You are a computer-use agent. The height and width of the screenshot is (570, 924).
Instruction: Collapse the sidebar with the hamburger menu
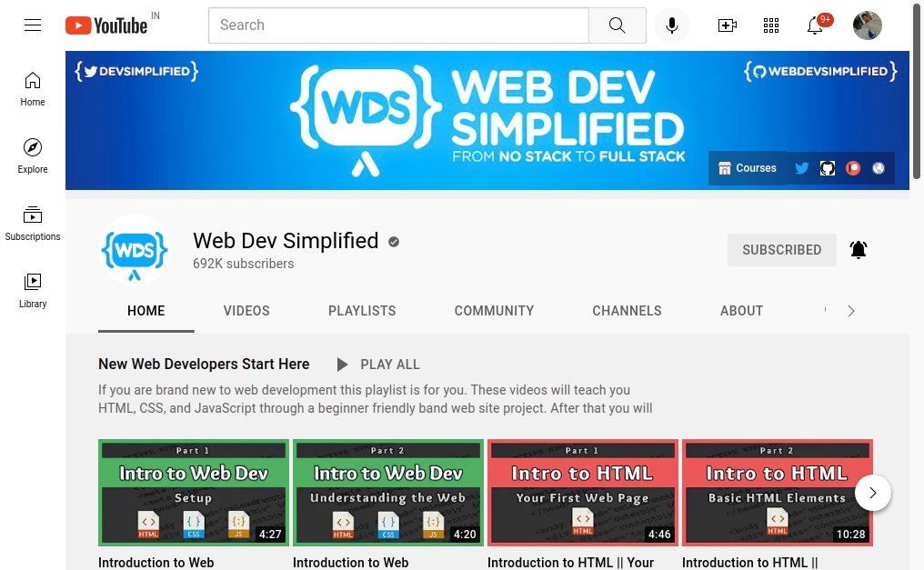[x=33, y=25]
